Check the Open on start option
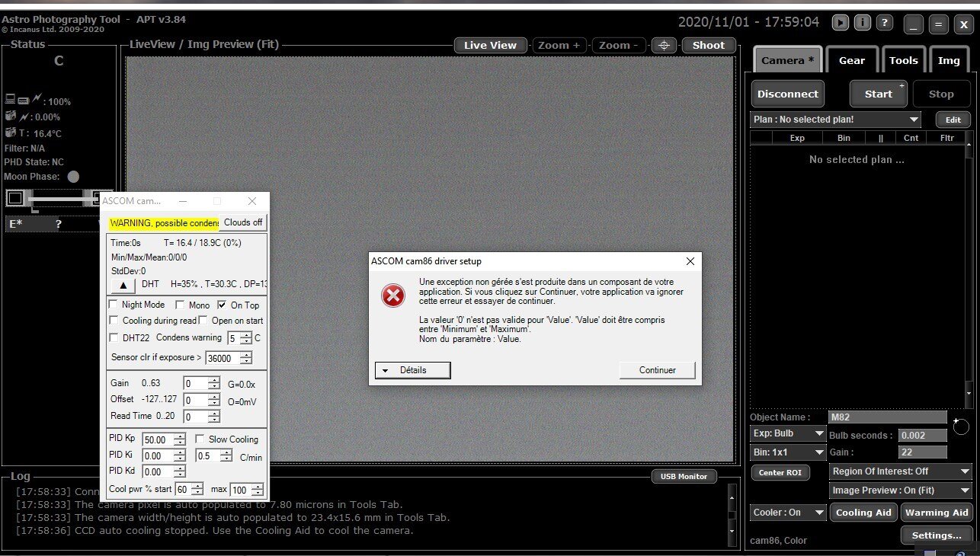 tap(203, 321)
